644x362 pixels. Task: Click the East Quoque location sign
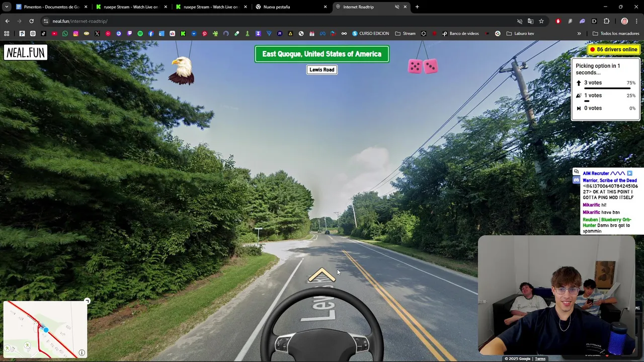[322, 54]
